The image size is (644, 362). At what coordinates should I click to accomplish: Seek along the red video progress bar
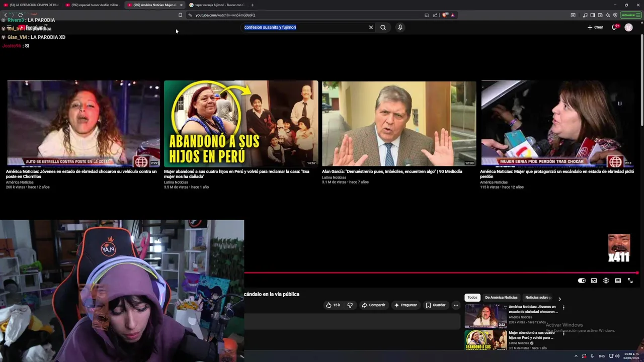click(x=440, y=273)
